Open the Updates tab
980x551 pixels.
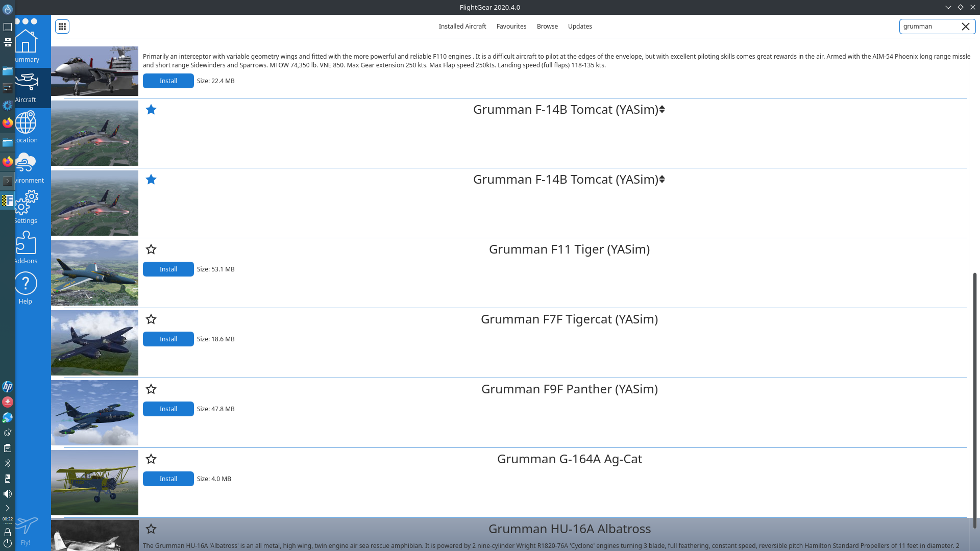pyautogui.click(x=580, y=27)
